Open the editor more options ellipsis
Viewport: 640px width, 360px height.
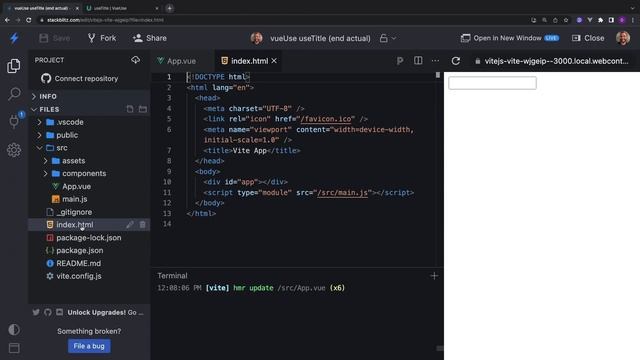pos(436,61)
